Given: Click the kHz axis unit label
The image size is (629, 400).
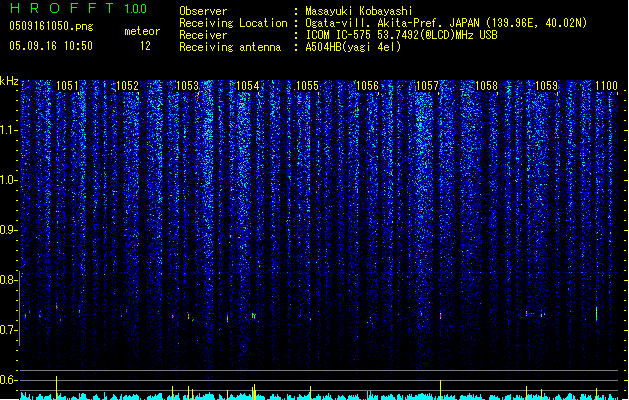Looking at the screenshot, I should [x=9, y=81].
